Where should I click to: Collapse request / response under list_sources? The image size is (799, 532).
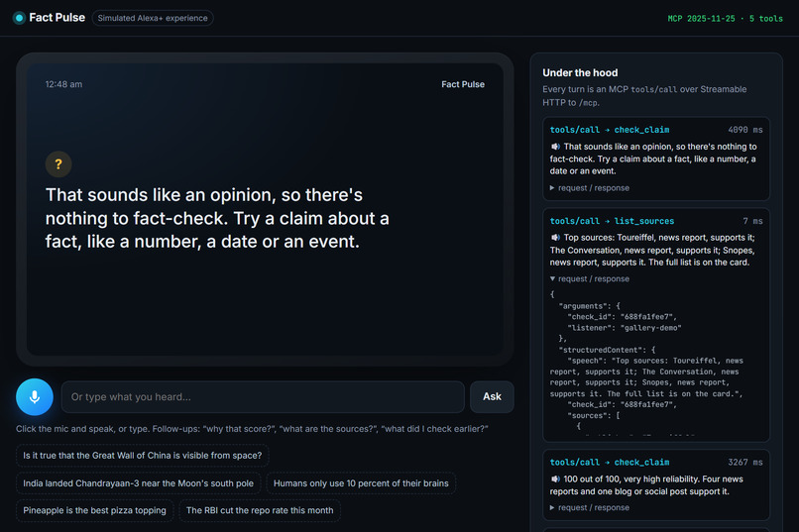tap(590, 279)
